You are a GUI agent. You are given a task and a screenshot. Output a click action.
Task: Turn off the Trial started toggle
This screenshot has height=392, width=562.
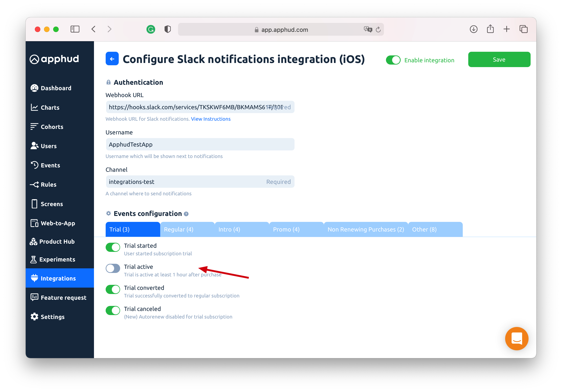113,247
